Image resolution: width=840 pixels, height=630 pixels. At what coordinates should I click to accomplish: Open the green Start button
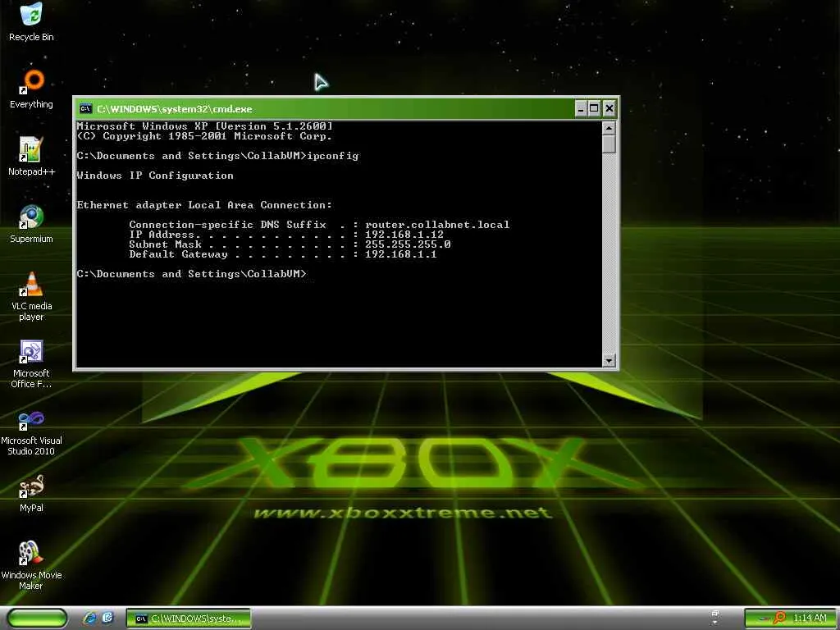click(38, 619)
